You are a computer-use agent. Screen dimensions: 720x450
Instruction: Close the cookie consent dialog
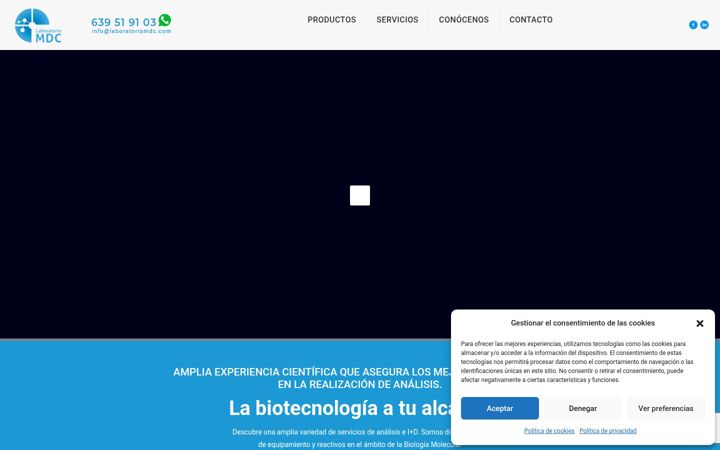[x=699, y=323]
